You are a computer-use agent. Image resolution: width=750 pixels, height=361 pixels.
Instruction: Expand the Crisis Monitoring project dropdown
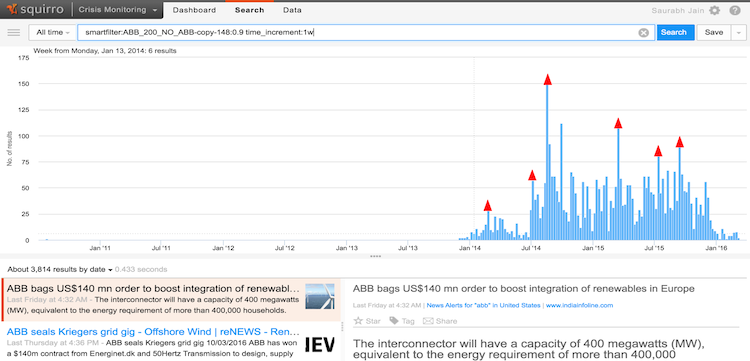pyautogui.click(x=118, y=10)
